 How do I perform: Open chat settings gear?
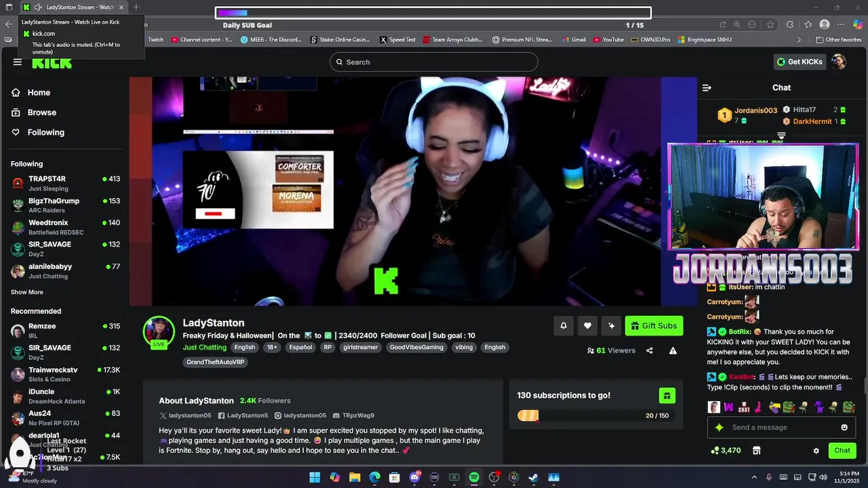(816, 451)
